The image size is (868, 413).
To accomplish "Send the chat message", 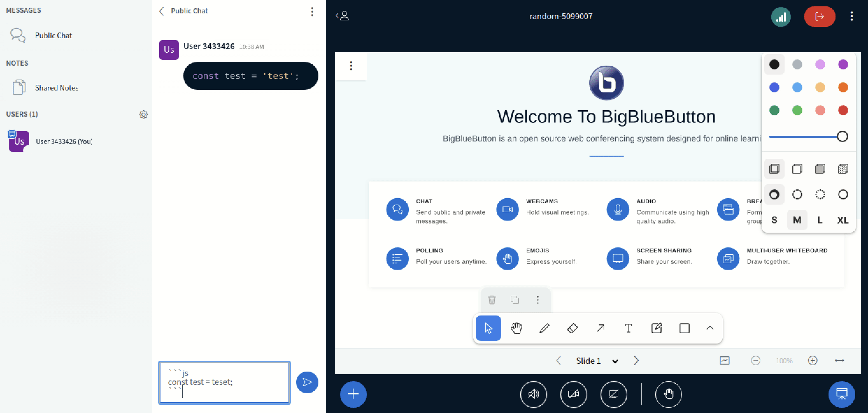I will click(307, 382).
